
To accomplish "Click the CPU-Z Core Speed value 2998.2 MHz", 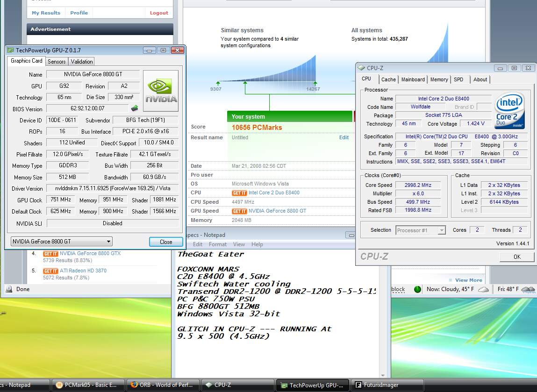I will (x=418, y=185).
